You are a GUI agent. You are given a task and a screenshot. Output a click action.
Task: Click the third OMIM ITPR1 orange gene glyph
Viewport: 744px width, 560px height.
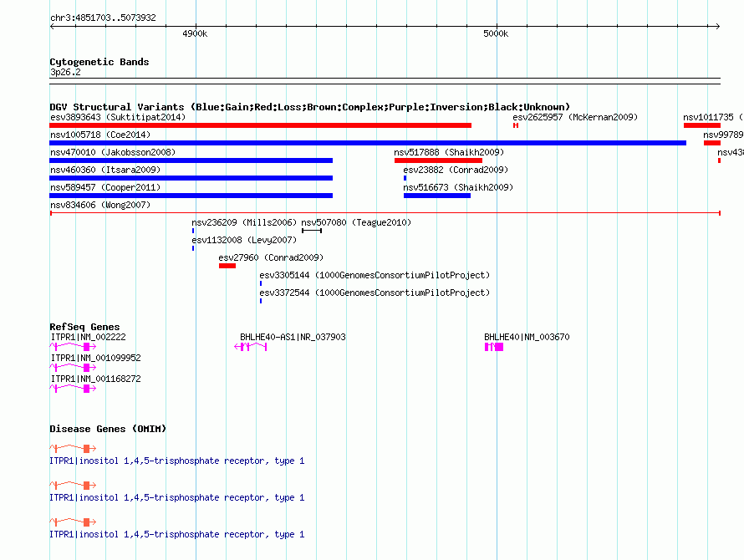point(73,522)
